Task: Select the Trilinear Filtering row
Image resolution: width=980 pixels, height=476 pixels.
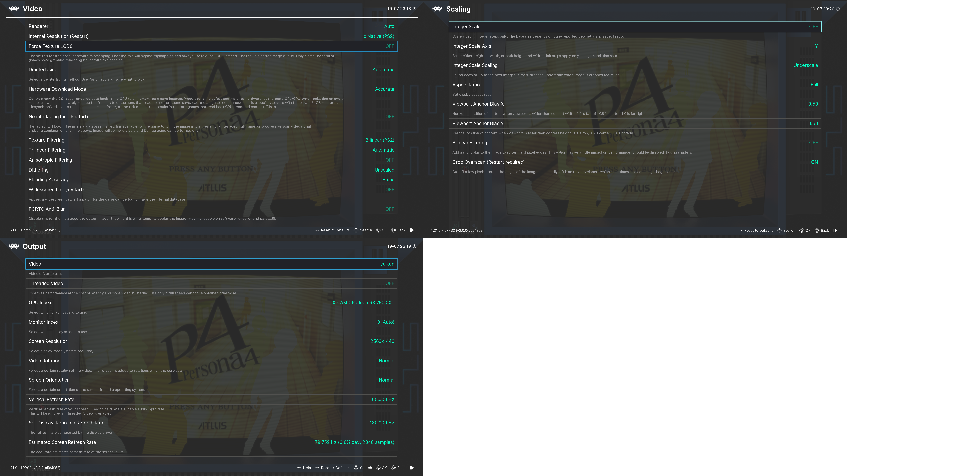Action: pos(211,150)
